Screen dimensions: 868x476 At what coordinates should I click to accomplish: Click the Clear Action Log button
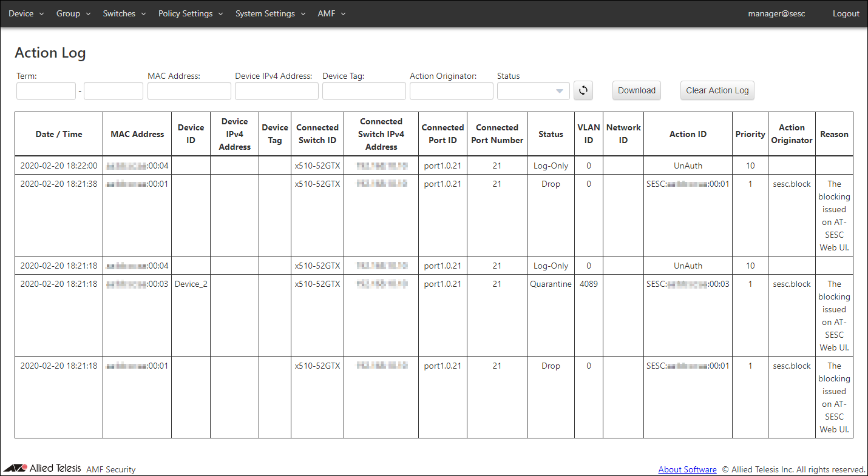pyautogui.click(x=717, y=91)
